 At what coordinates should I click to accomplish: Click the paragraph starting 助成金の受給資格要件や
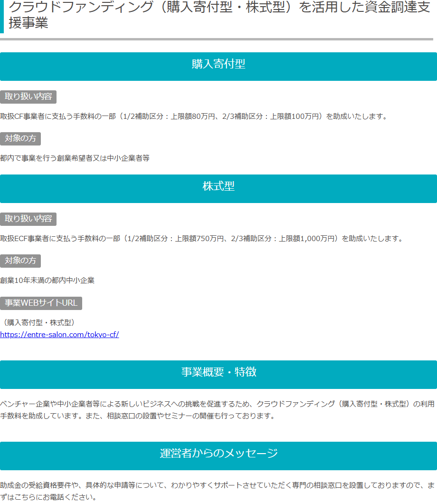[218, 491]
